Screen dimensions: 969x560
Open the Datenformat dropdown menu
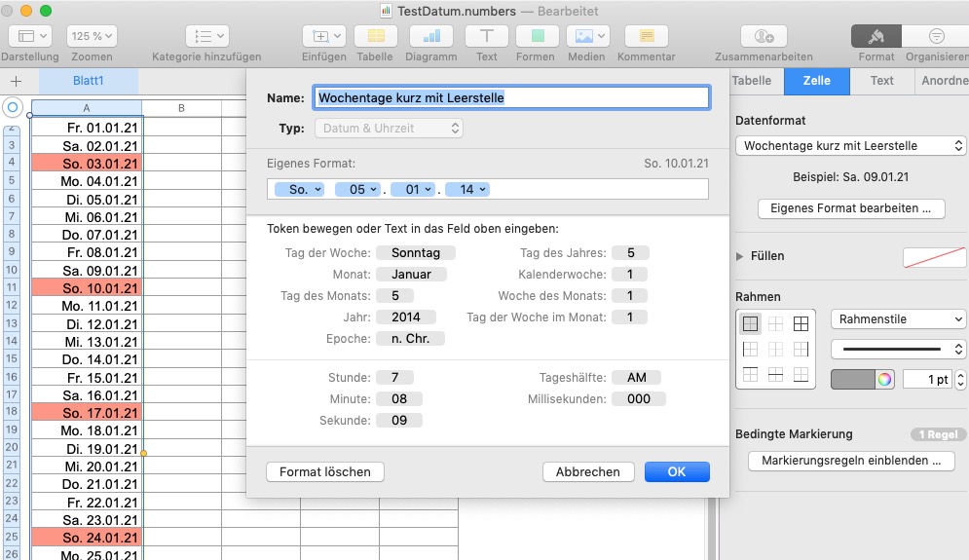850,146
